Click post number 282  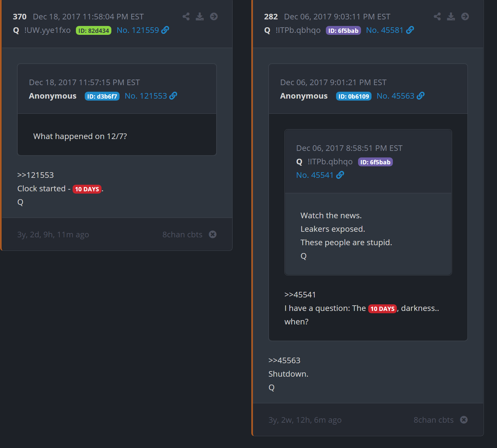coord(271,17)
